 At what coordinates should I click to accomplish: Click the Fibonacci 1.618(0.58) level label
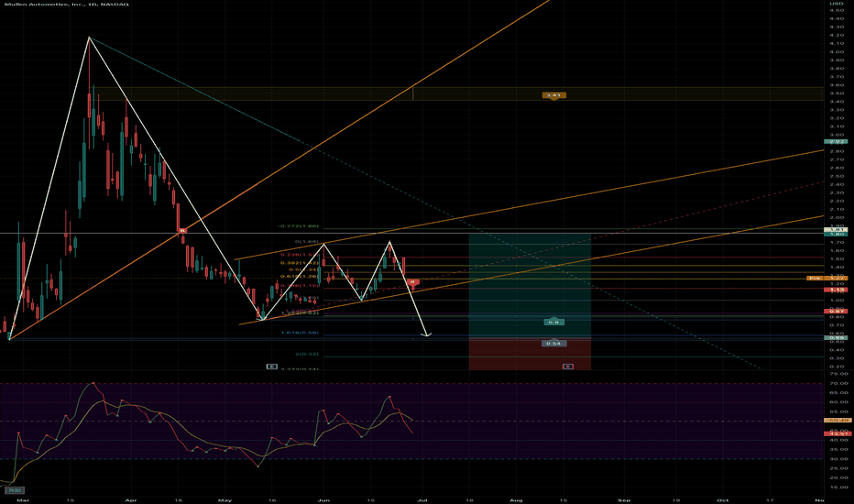pyautogui.click(x=300, y=333)
